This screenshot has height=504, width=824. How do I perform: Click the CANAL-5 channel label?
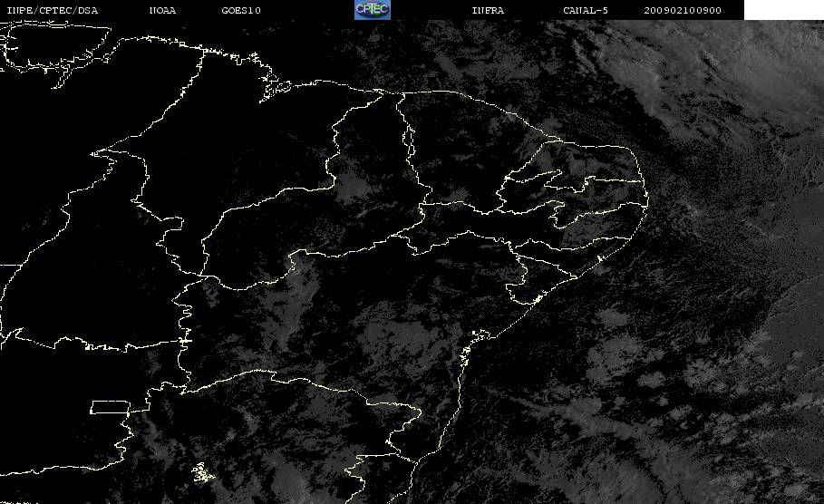(586, 11)
